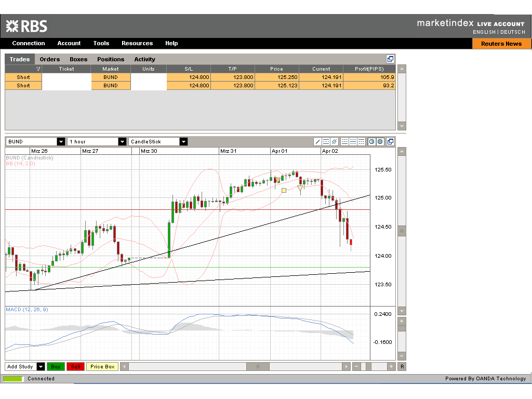
Task: Switch to the Activity tab
Action: [x=144, y=59]
